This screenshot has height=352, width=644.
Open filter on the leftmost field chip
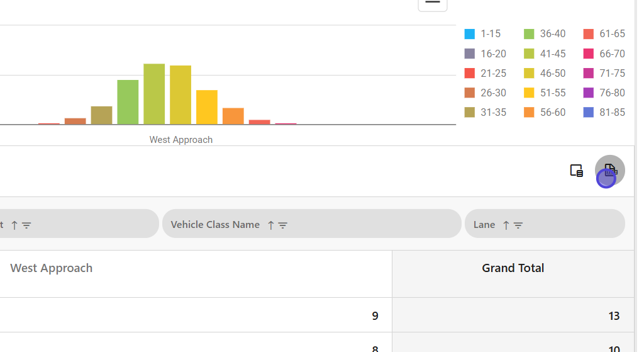(26, 225)
